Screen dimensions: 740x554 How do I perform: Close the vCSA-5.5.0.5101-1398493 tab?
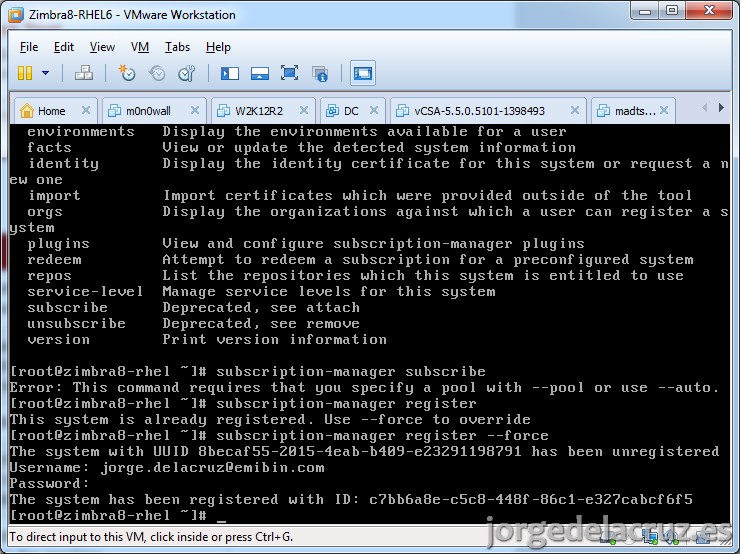click(x=575, y=110)
